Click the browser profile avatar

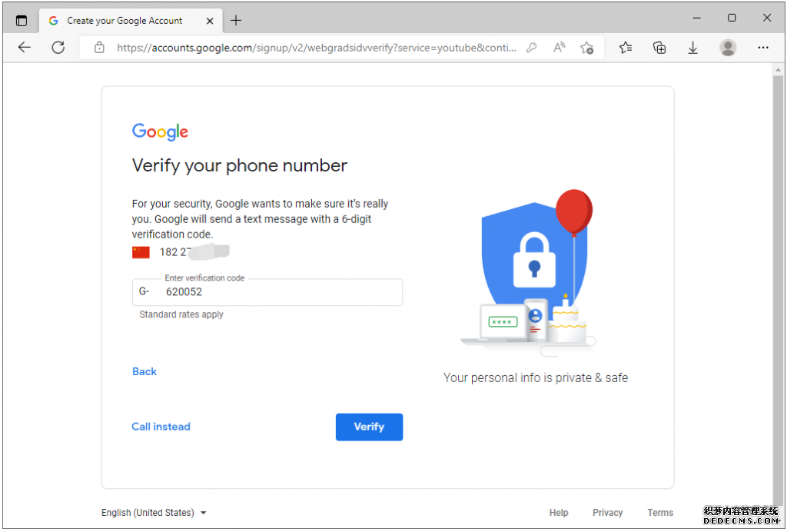(x=728, y=48)
